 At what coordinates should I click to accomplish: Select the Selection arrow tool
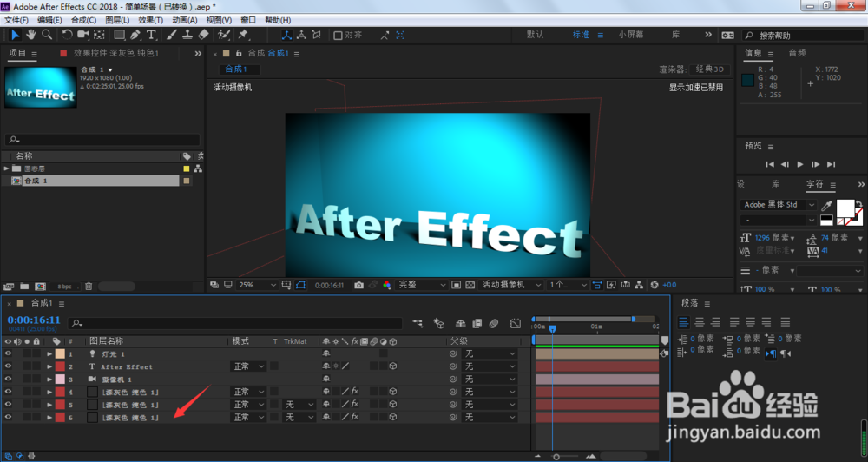pos(15,35)
